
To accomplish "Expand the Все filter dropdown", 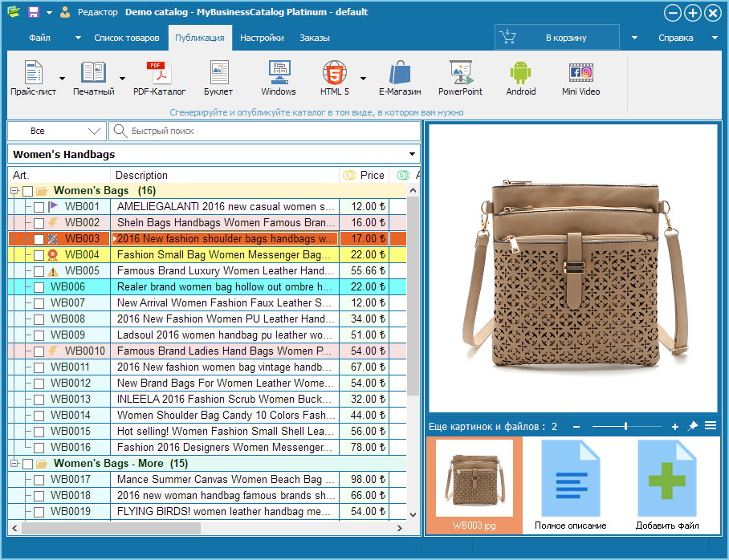I will click(x=95, y=131).
